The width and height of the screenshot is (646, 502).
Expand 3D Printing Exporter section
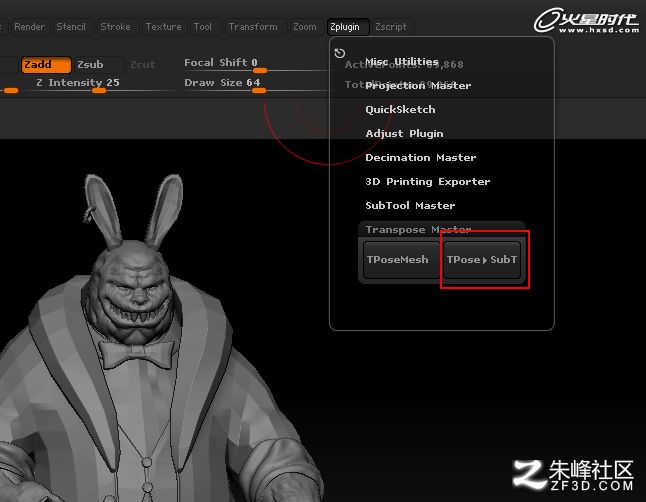428,182
